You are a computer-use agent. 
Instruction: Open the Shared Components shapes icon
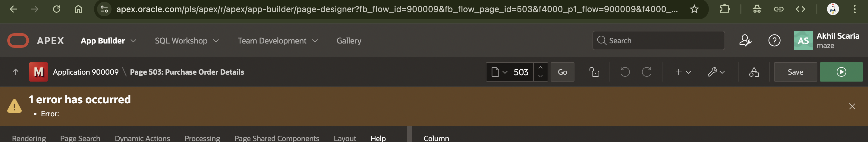click(754, 72)
